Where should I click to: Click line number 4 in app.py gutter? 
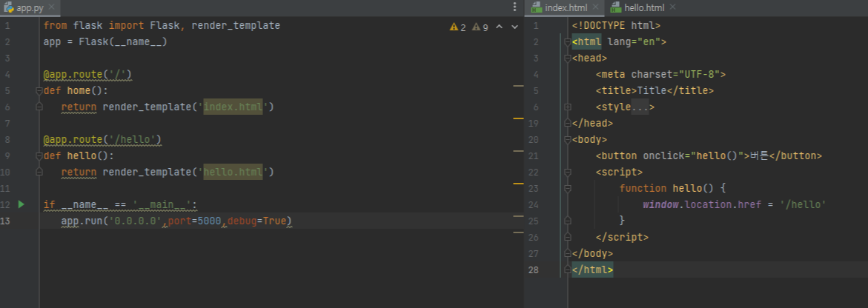[7, 75]
